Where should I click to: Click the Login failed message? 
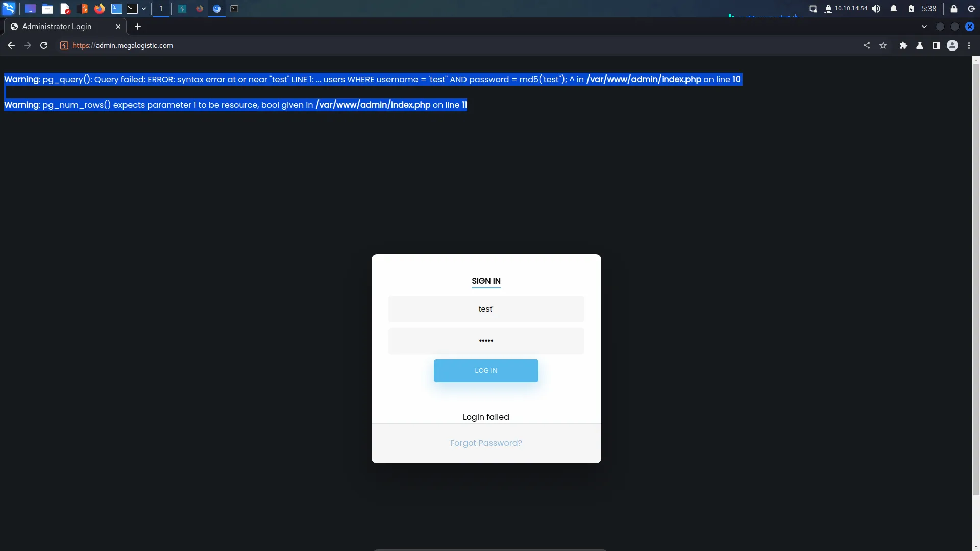coord(486,417)
